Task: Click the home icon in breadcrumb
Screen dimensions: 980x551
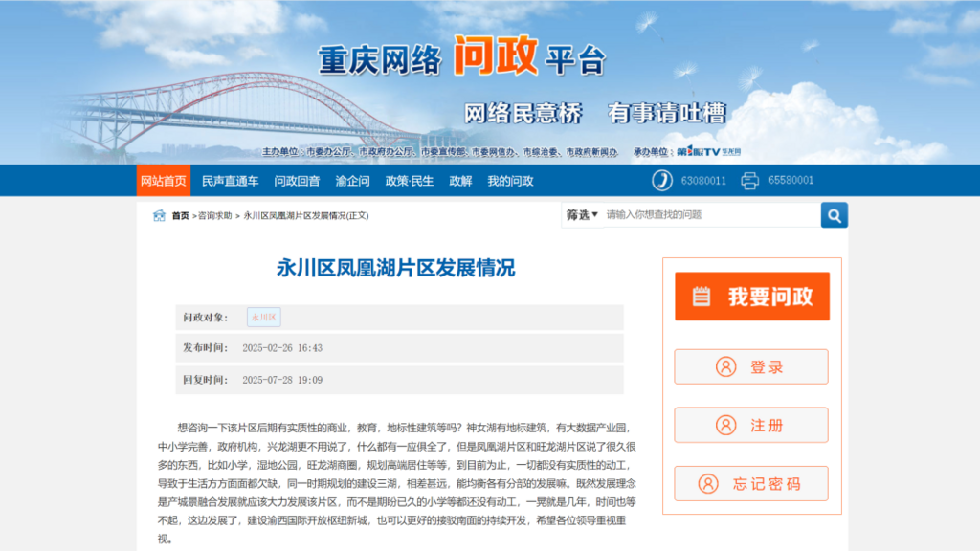Action: [160, 215]
